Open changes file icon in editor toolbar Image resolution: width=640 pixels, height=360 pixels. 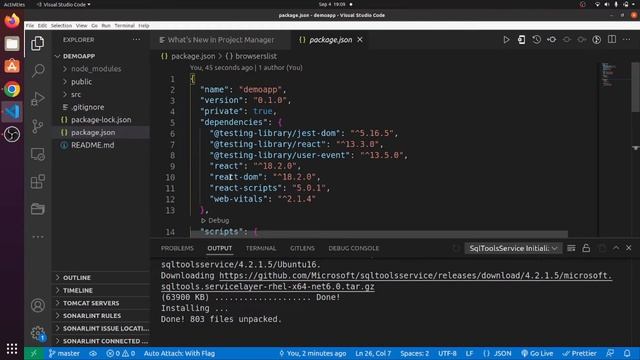point(521,40)
